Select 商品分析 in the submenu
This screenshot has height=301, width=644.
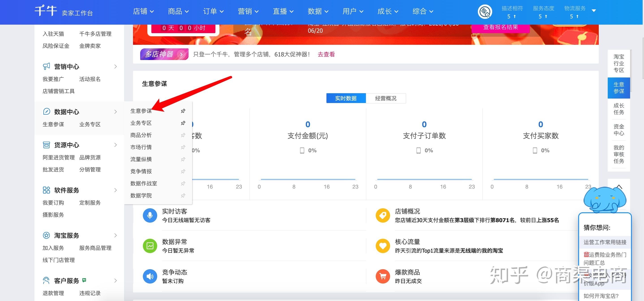[141, 135]
